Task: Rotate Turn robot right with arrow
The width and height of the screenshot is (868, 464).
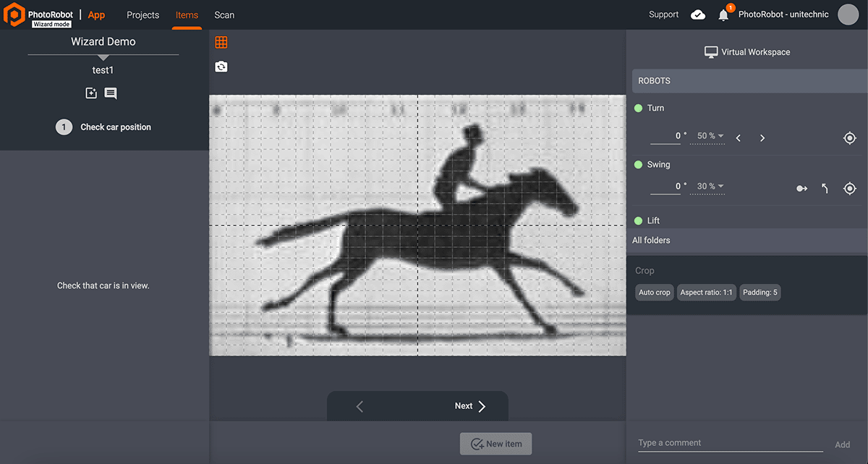Action: 762,138
